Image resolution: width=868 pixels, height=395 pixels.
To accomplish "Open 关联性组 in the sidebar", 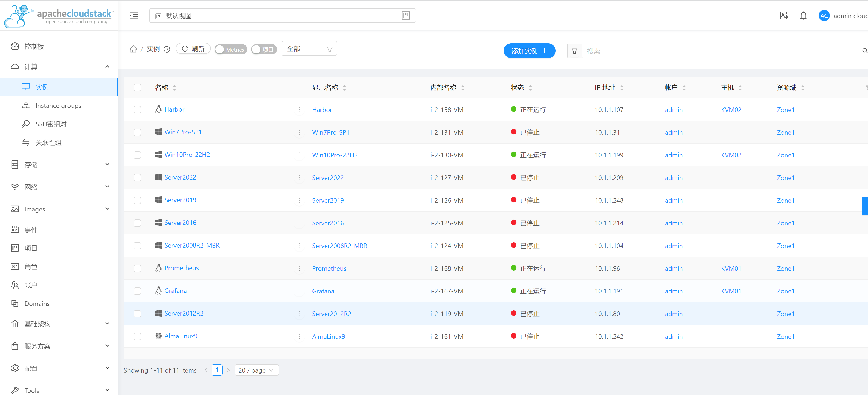I will 59,143.
